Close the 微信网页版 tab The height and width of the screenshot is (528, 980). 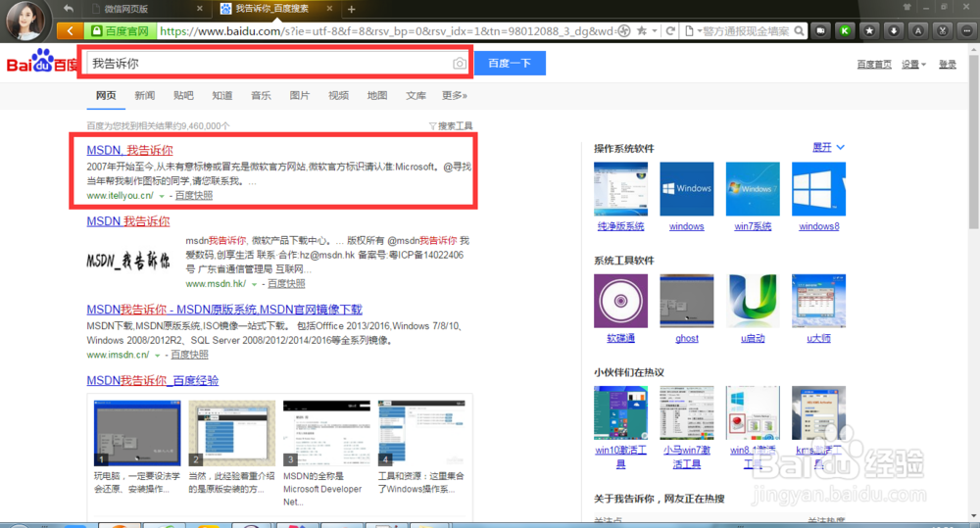[200, 9]
